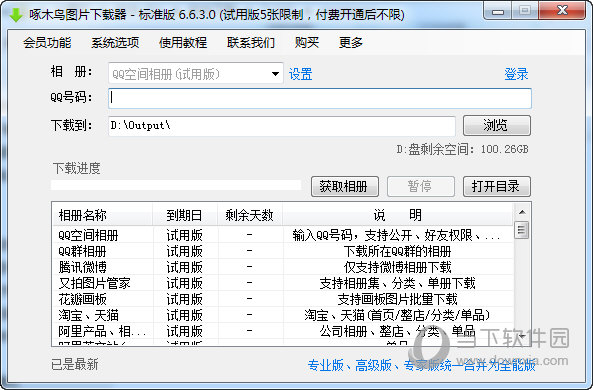Viewport: 593px width, 390px height.
Task: Click the 已是最新 status text
Action: (75, 364)
